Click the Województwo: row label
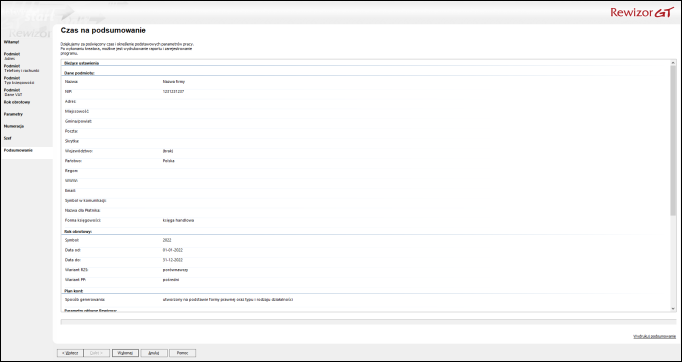The height and width of the screenshot is (362, 682). point(79,151)
